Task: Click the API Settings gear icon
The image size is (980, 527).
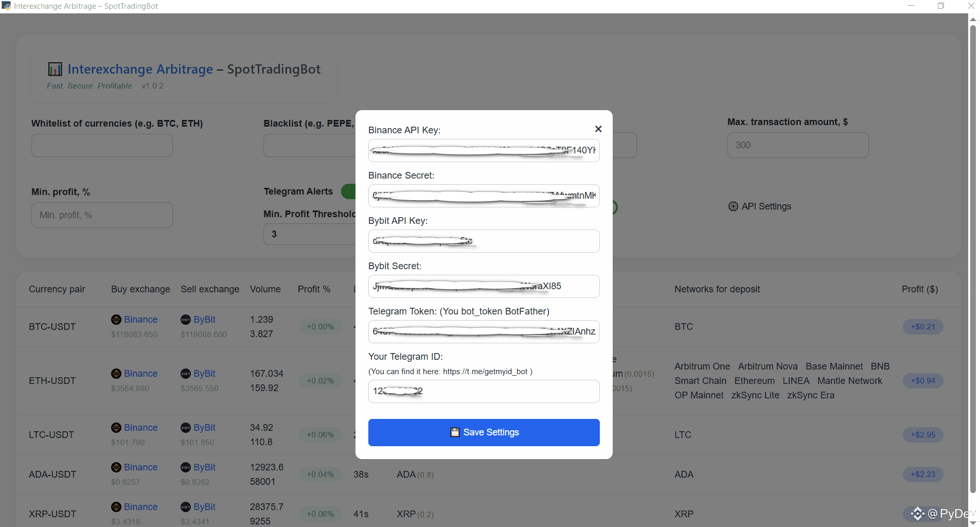Action: (733, 206)
